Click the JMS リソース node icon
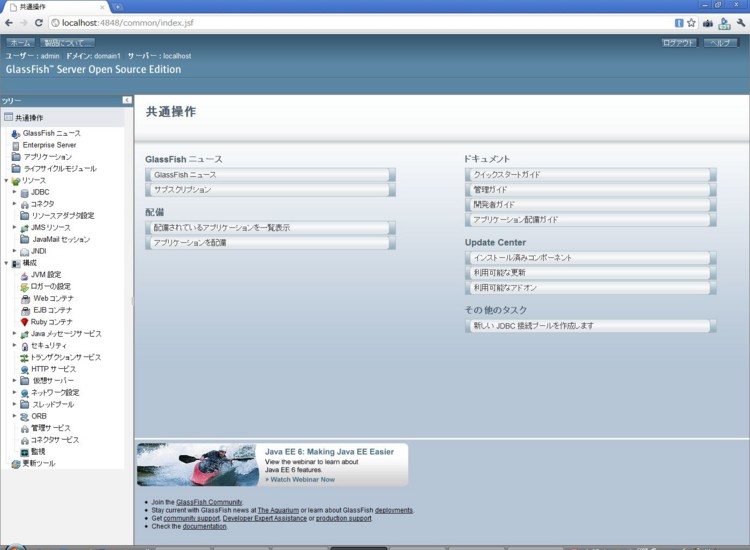 point(24,228)
